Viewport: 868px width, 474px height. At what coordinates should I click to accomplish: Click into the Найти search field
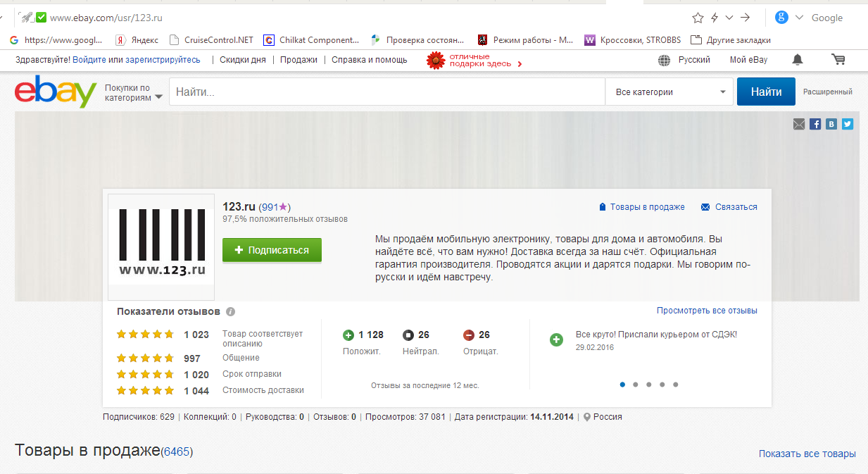(x=387, y=92)
